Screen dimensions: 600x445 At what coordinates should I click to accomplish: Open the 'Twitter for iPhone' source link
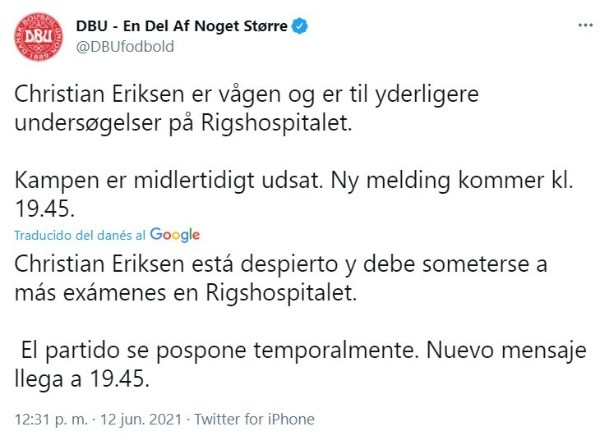[254, 419]
